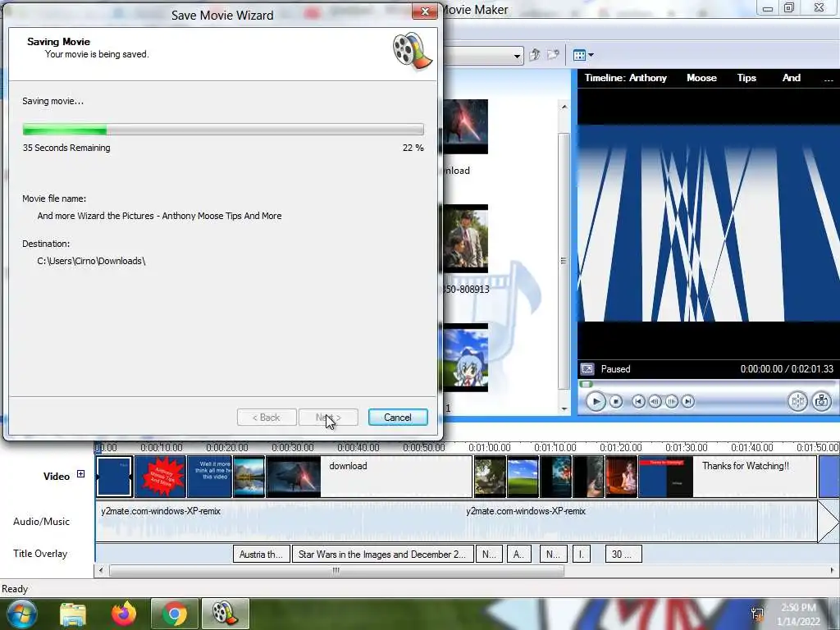The image size is (840, 630).
Task: Select the mountain lake clip on timeline
Action: pos(249,477)
